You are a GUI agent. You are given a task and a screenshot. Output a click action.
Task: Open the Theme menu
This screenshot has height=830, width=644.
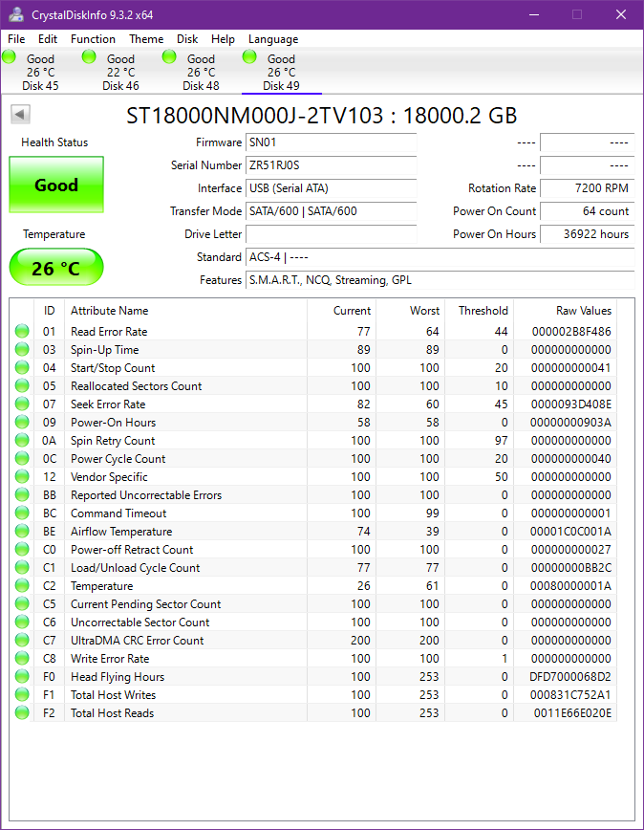146,39
